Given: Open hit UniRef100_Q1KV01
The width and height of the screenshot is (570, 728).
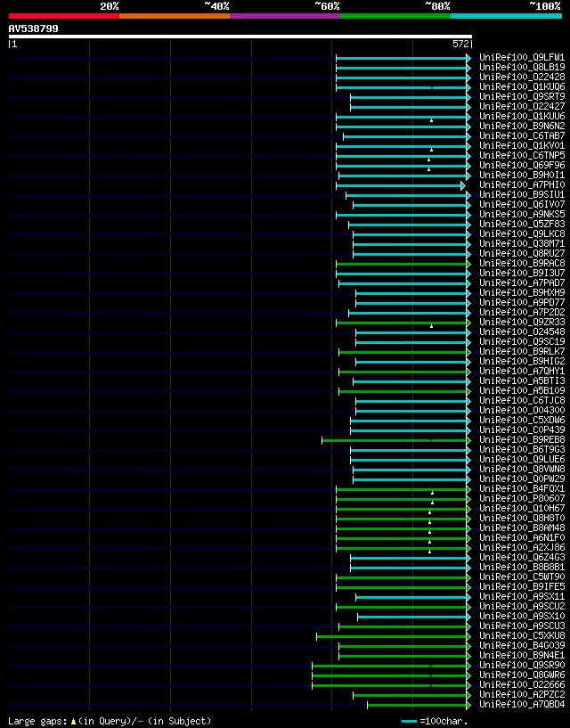Looking at the screenshot, I should (x=522, y=146).
